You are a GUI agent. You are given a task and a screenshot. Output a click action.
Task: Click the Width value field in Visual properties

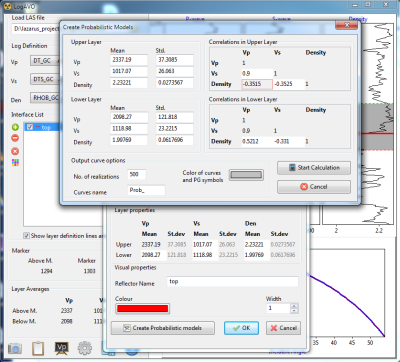(278, 308)
